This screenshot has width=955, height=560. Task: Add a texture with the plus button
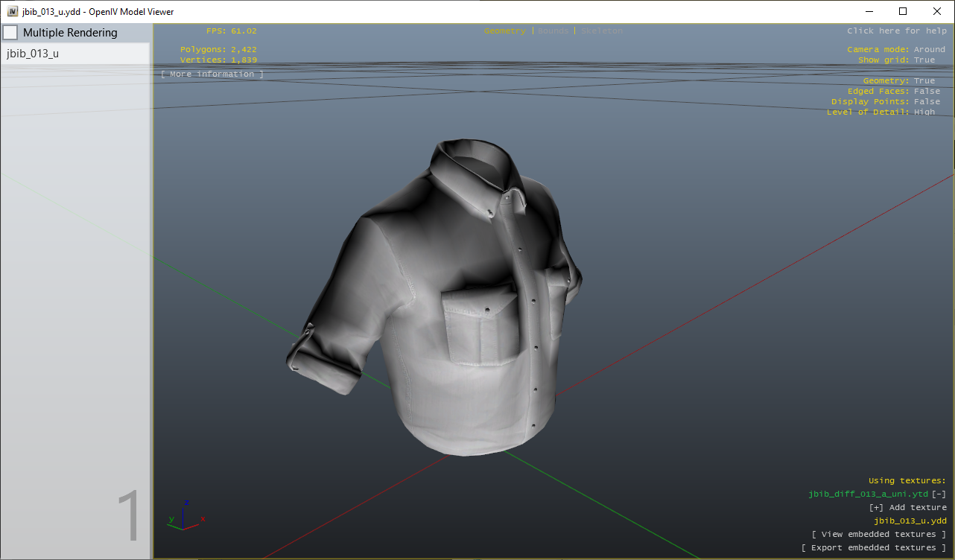tap(875, 507)
